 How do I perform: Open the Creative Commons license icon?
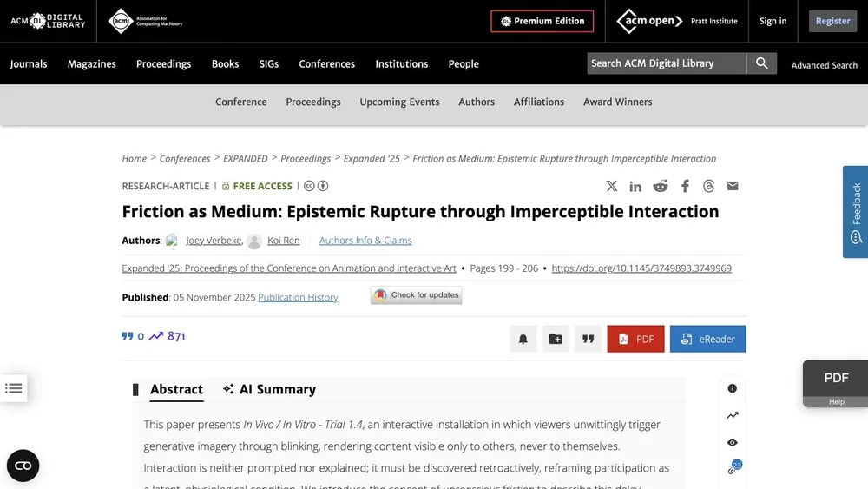pyautogui.click(x=309, y=186)
